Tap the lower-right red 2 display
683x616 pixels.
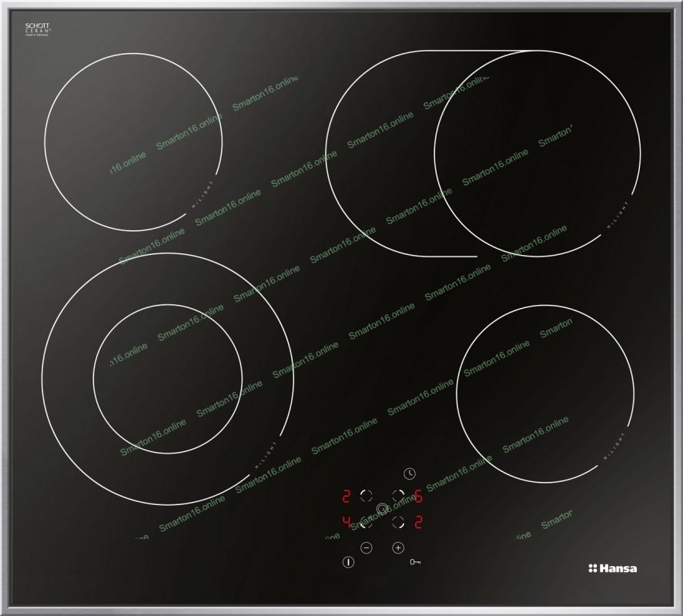point(418,523)
